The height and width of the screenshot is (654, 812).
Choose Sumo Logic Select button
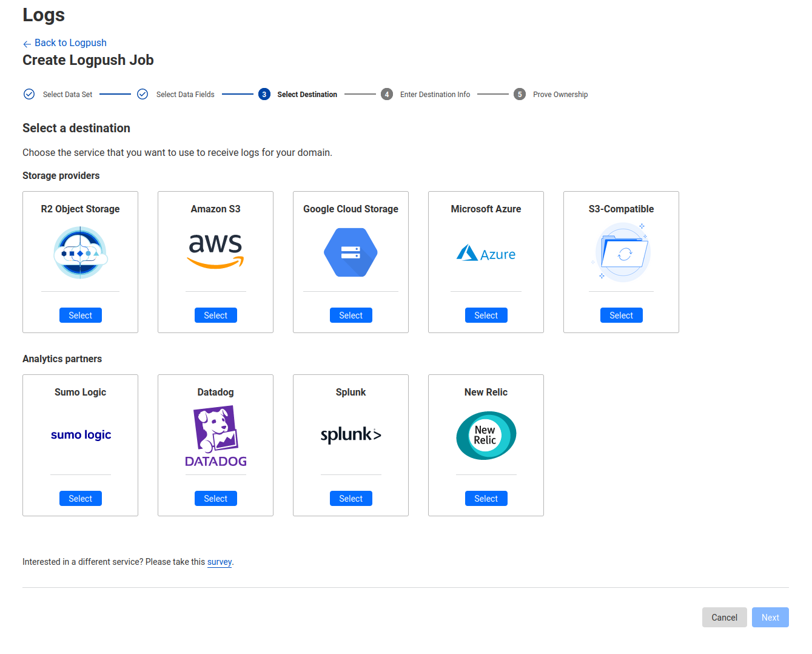pyautogui.click(x=81, y=499)
